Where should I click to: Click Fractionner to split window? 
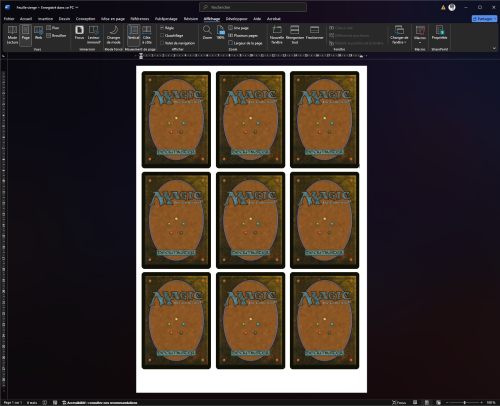click(x=315, y=33)
